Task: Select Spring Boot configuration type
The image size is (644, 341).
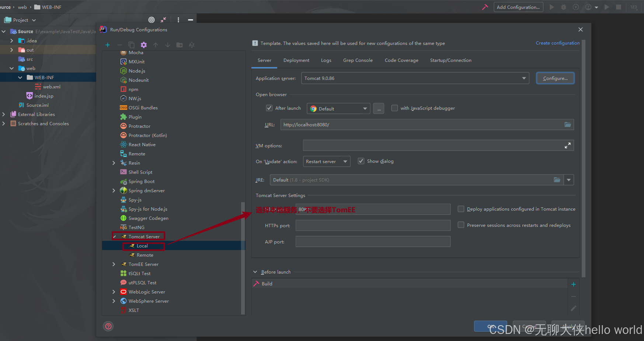Action: pyautogui.click(x=142, y=182)
